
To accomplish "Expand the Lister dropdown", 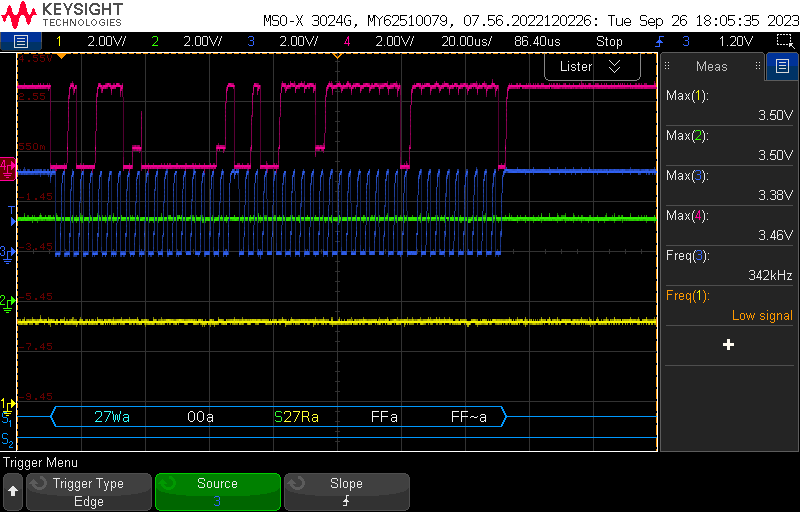I will [x=592, y=66].
